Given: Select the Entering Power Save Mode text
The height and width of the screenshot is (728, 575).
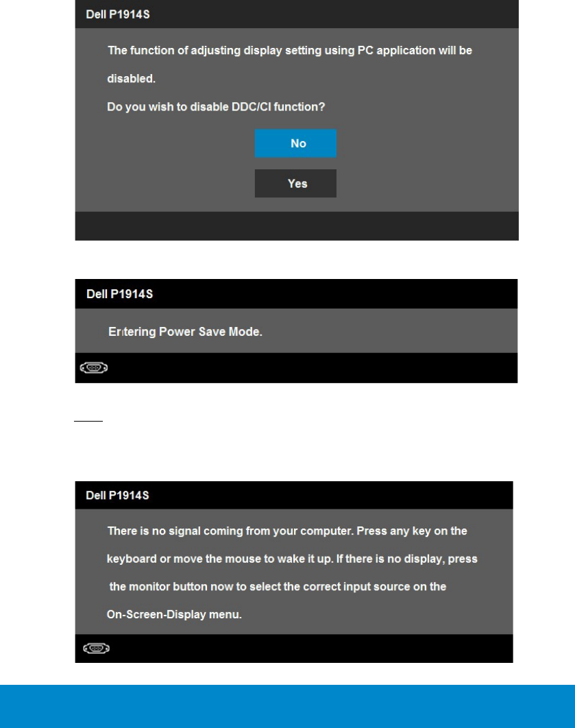Looking at the screenshot, I should [186, 331].
